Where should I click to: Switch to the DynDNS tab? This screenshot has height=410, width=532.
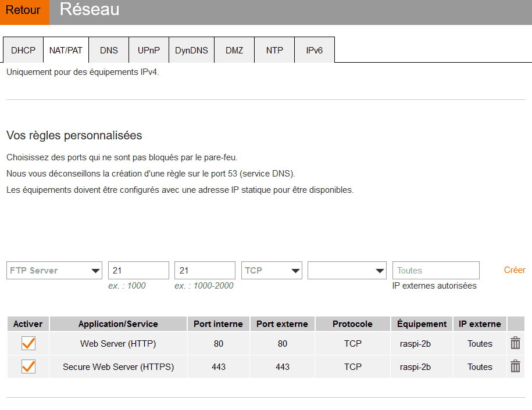pos(191,51)
